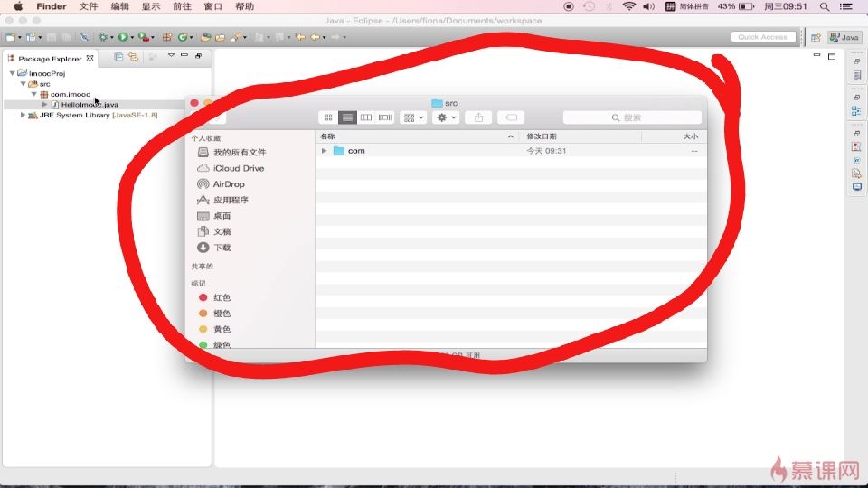Click the Open Task folder icon
Screen dimensions: 868x488
pyautogui.click(x=221, y=37)
